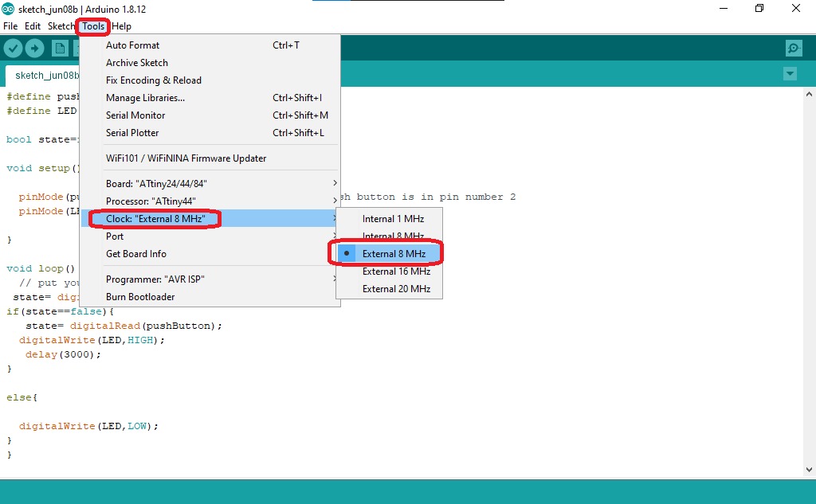
Task: Open the tab options dropdown arrow
Action: point(790,74)
